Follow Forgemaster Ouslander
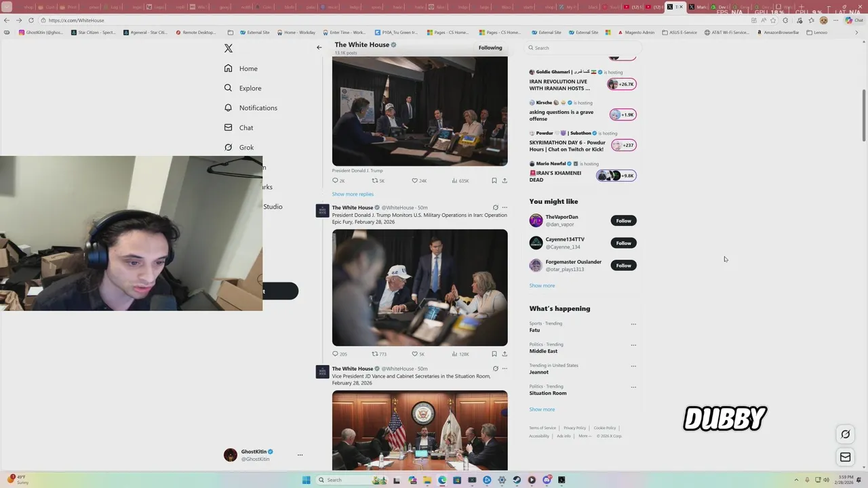Screen dimensions: 868x488 click(623, 265)
